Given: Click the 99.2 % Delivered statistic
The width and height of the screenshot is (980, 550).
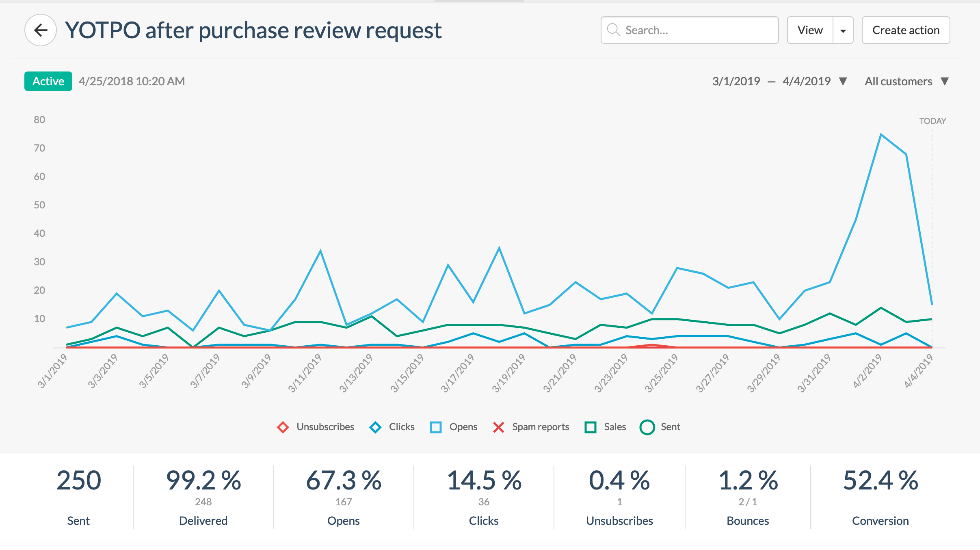Looking at the screenshot, I should tap(203, 497).
